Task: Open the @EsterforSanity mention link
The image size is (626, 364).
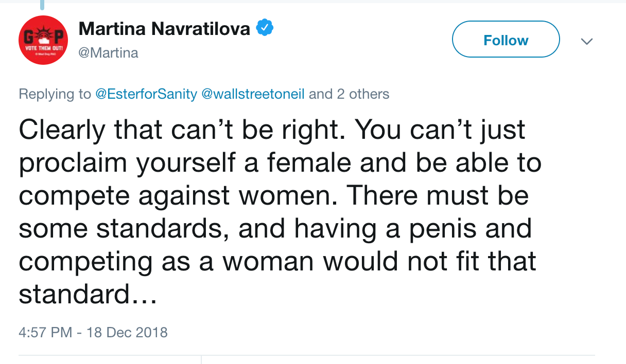Action: (x=146, y=94)
